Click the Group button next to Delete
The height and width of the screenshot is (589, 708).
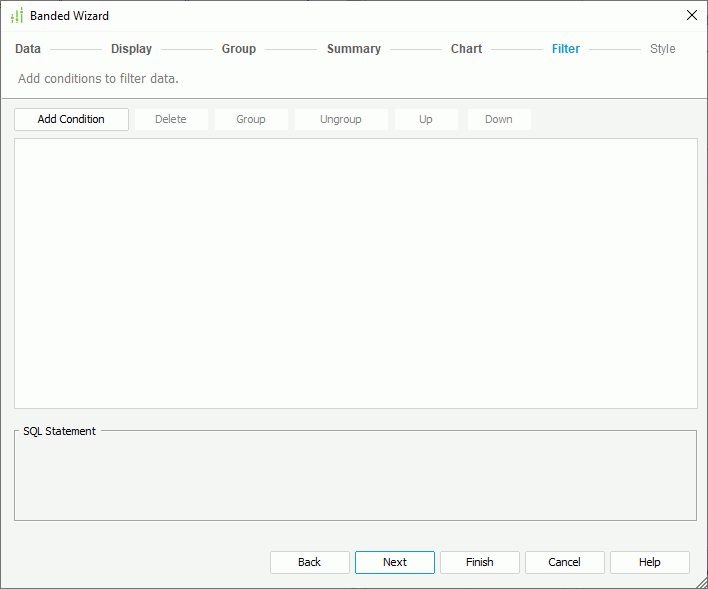pos(251,119)
